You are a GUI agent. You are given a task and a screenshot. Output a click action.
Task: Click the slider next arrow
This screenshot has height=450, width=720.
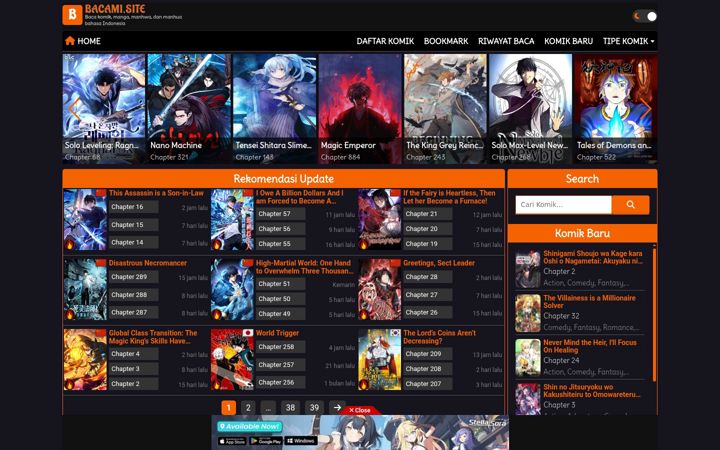pos(646,109)
